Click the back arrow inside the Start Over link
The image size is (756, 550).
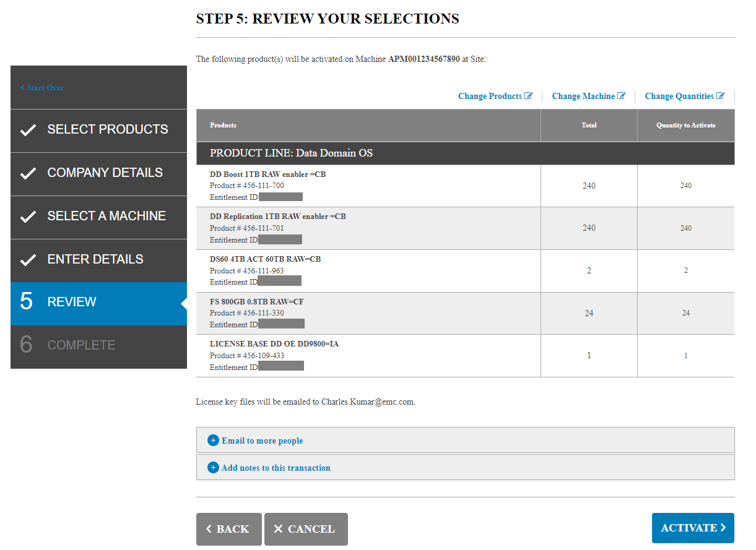click(22, 87)
